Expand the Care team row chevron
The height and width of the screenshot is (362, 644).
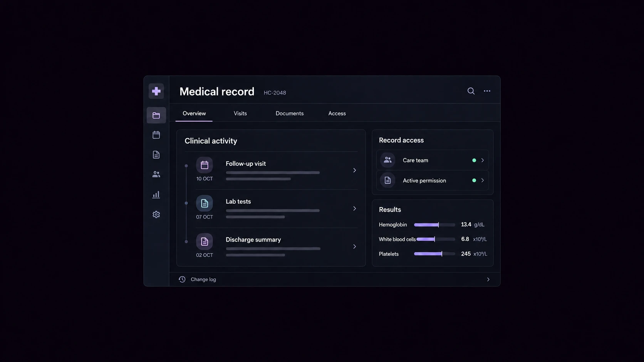483,160
